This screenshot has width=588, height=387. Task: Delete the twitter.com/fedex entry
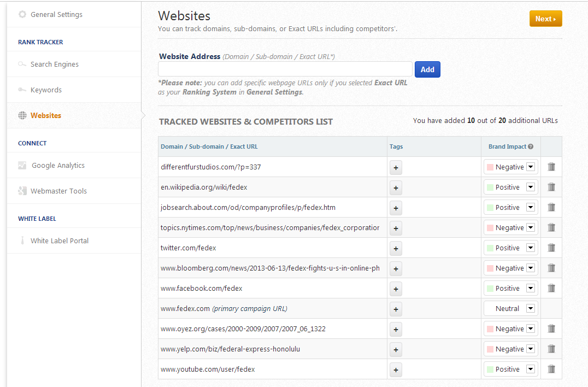click(x=551, y=248)
